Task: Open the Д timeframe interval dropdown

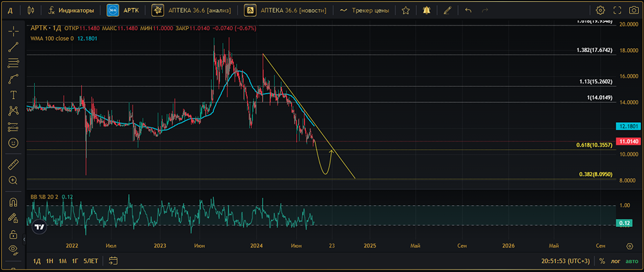Action: [x=10, y=10]
